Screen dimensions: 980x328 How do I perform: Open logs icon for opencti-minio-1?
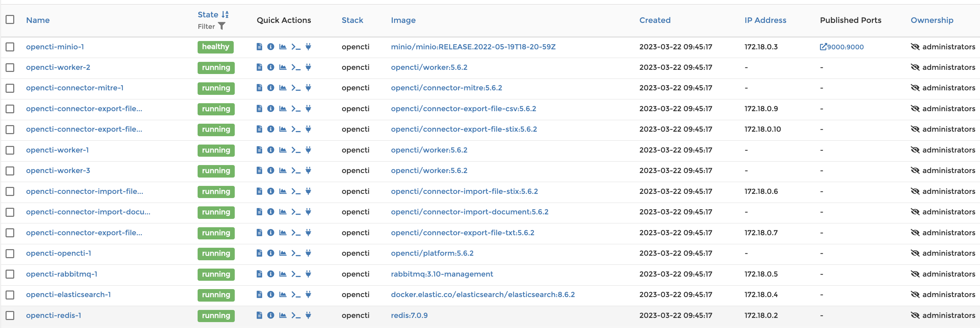click(x=259, y=47)
